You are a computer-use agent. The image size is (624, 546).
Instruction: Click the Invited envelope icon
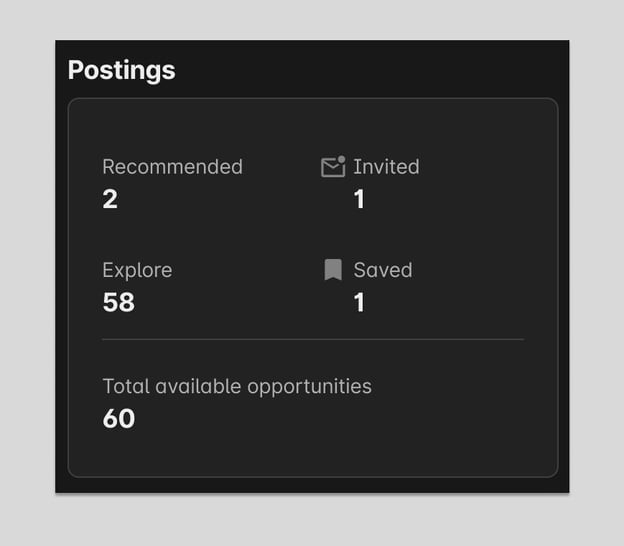click(x=332, y=168)
